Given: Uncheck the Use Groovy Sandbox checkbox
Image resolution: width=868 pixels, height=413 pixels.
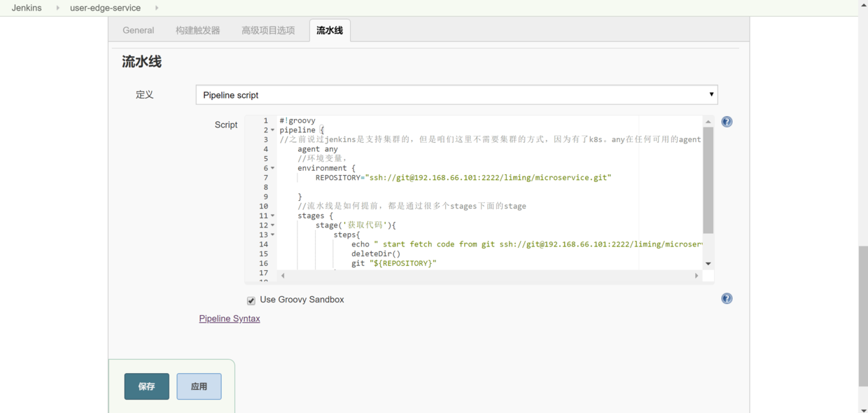Looking at the screenshot, I should tap(251, 300).
